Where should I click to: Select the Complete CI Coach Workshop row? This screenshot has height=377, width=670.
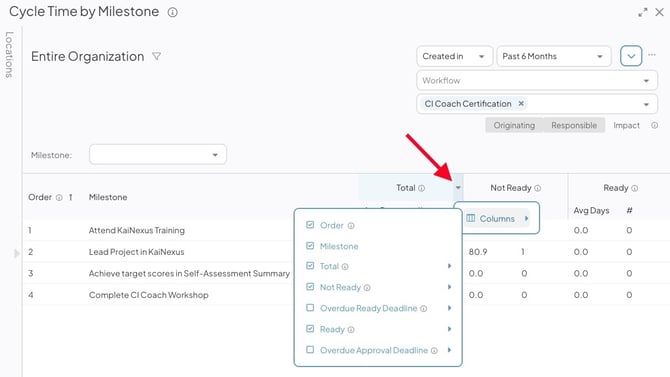pyautogui.click(x=149, y=295)
